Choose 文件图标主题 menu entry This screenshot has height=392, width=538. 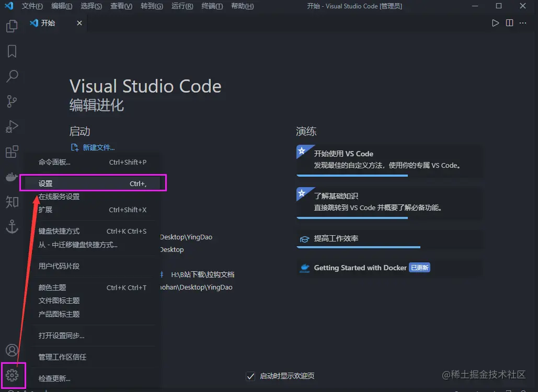coord(93,301)
